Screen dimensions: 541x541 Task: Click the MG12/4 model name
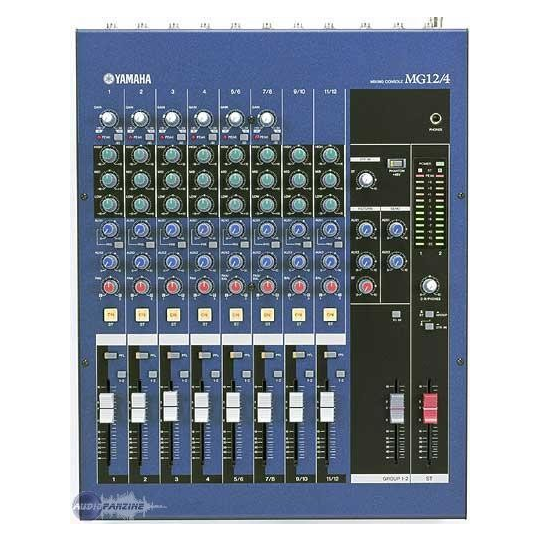[x=427, y=79]
